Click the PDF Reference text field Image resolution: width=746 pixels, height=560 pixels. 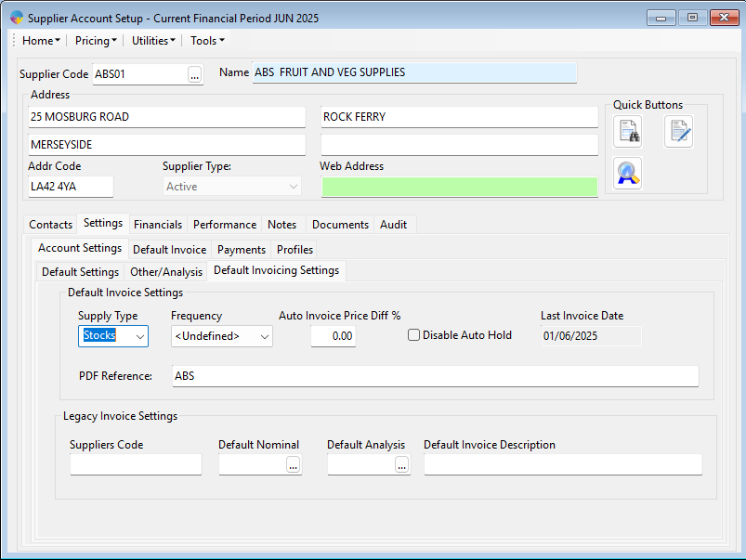(x=435, y=376)
